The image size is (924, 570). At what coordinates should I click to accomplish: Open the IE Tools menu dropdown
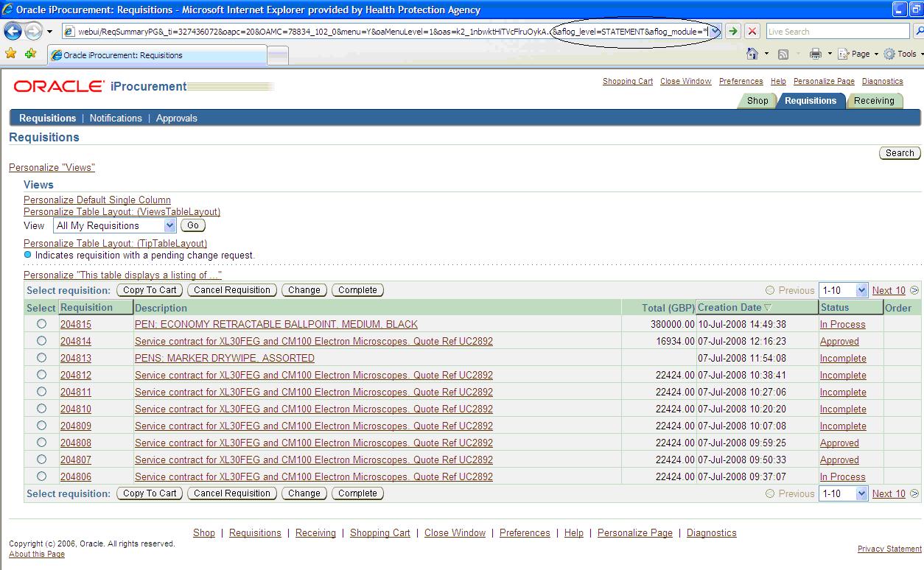coord(905,54)
